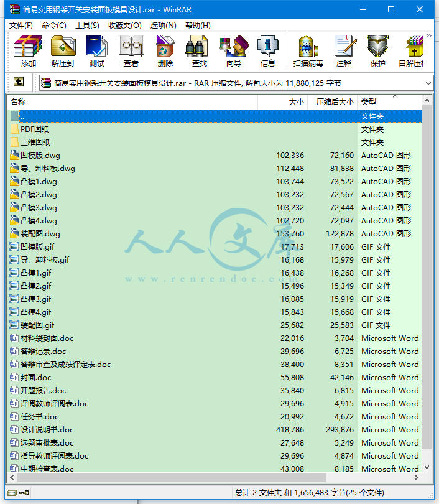Image resolution: width=439 pixels, height=504 pixels.
Task: Click the vertical scrollbar up arrow
Action: 427,100
